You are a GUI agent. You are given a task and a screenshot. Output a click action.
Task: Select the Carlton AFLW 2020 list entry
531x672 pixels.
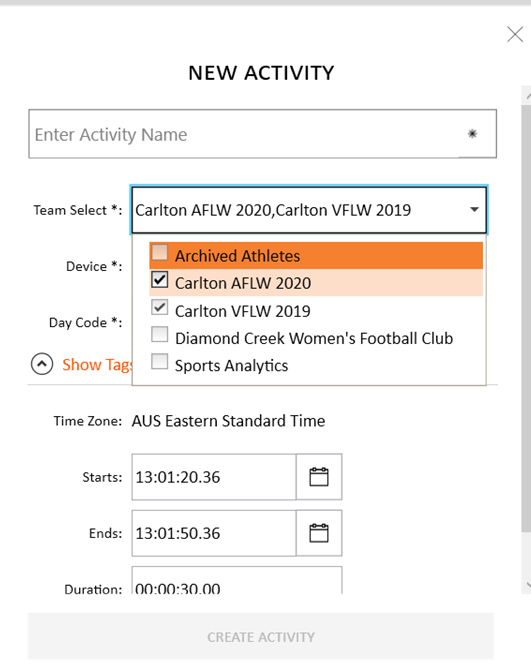point(316,283)
